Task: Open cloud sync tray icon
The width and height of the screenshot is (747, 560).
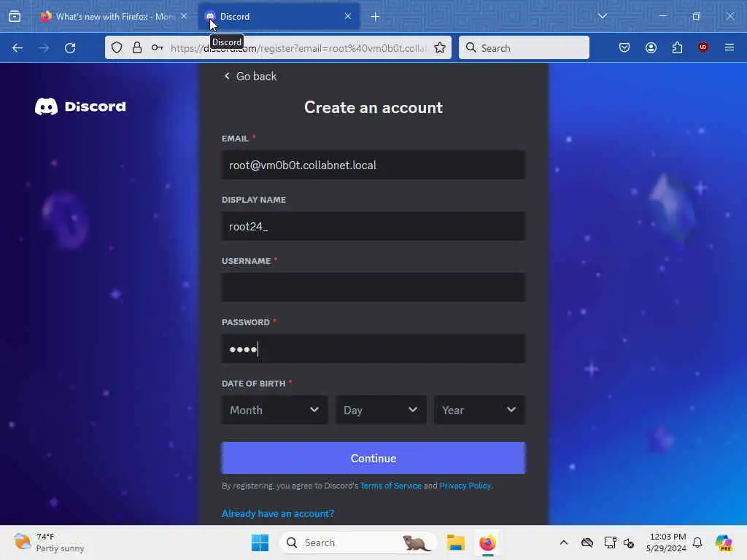Action: (x=587, y=542)
